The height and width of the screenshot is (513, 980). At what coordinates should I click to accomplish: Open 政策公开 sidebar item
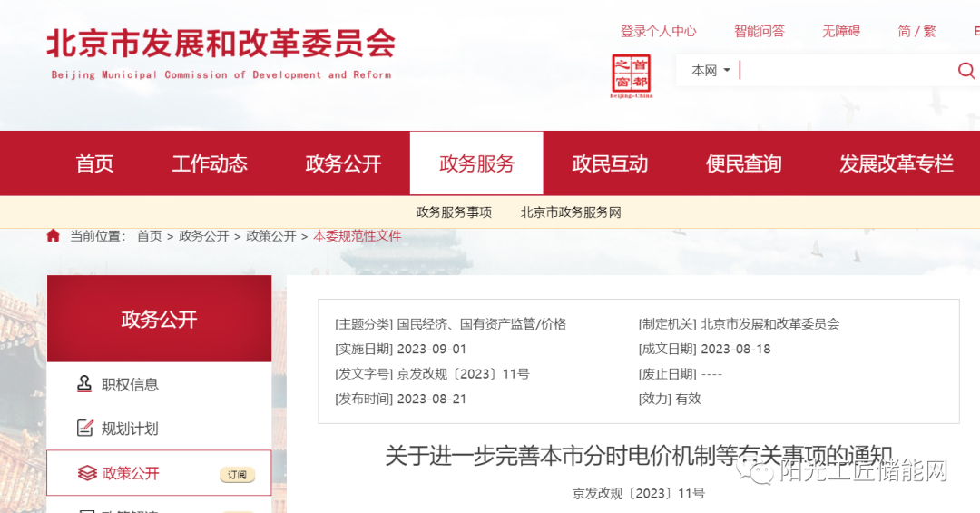coord(160,473)
